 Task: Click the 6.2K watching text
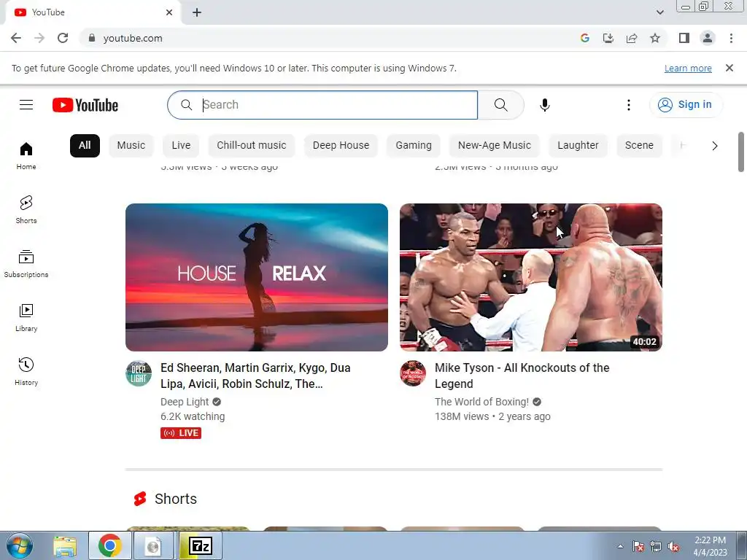tap(193, 416)
